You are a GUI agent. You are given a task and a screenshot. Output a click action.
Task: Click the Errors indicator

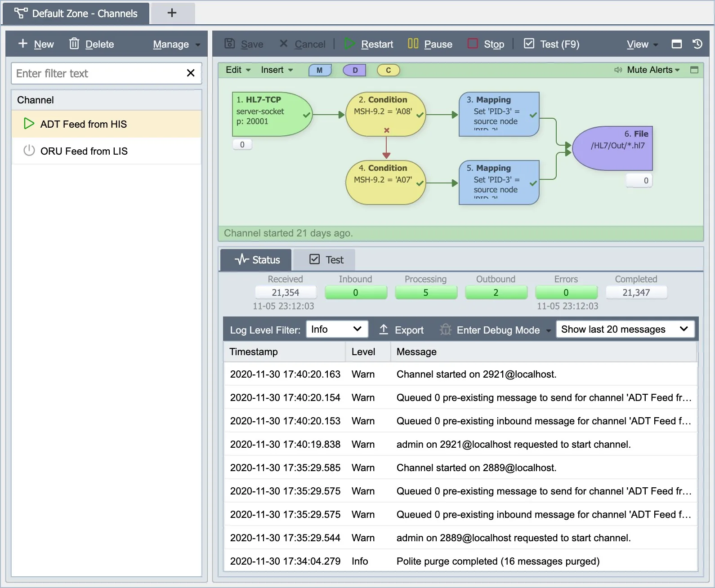coord(566,293)
